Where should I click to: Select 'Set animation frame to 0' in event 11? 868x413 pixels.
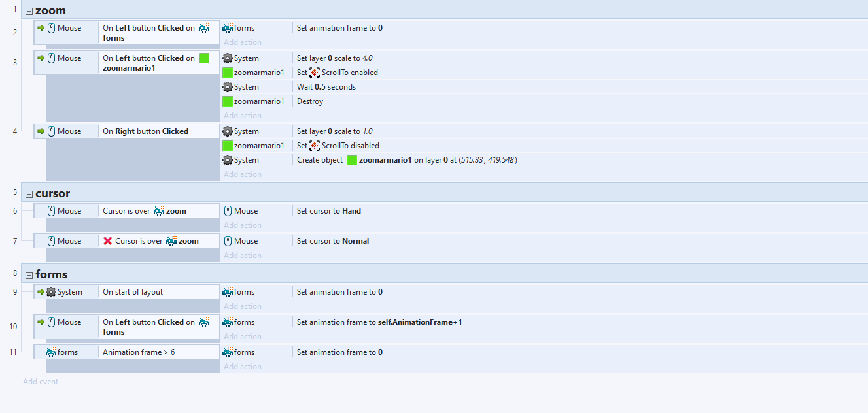[339, 352]
